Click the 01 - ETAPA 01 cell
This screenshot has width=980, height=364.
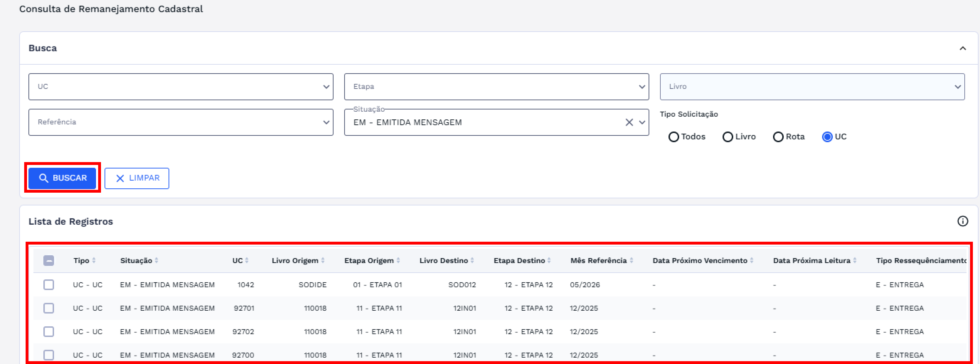(377, 284)
